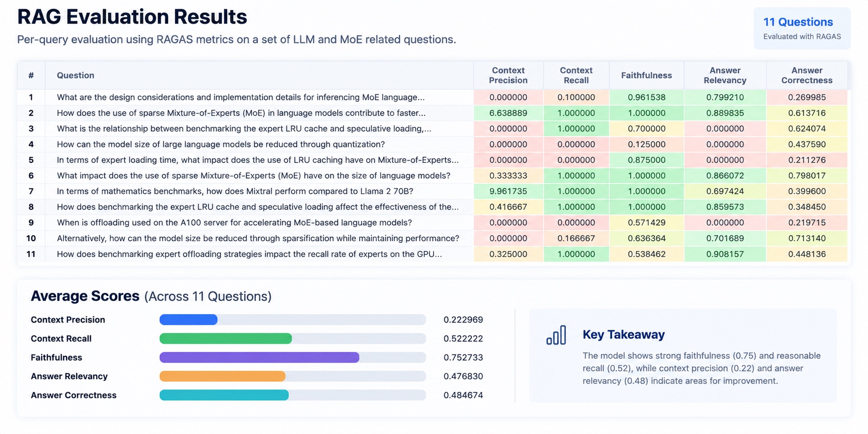Click the 0.752733 average score value

pyautogui.click(x=463, y=357)
